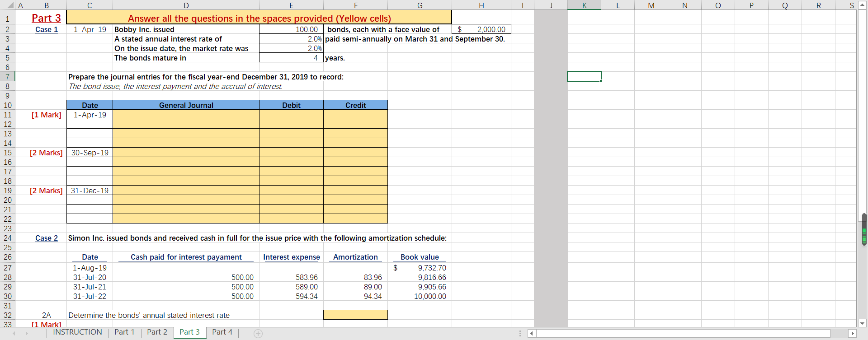This screenshot has width=868, height=340.
Task: Click the 2,000.00 face value cell
Action: pyautogui.click(x=481, y=29)
